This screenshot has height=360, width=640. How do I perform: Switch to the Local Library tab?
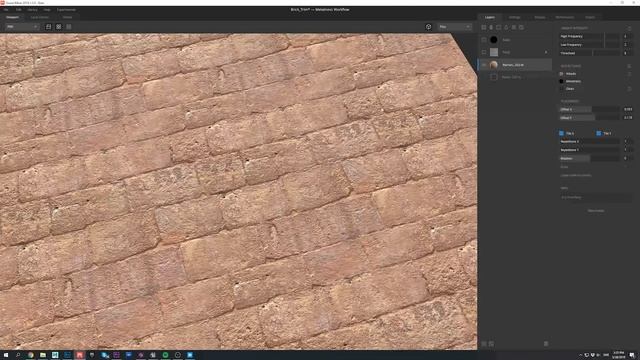[x=40, y=17]
